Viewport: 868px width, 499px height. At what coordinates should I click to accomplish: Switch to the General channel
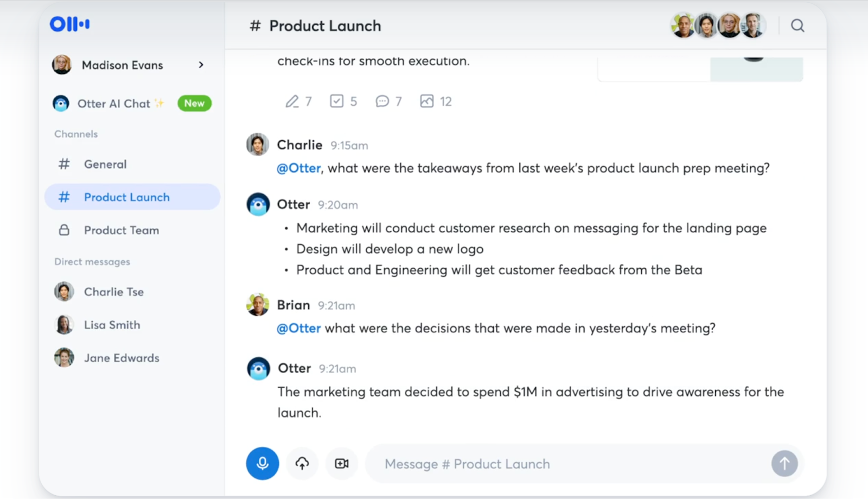132,164
